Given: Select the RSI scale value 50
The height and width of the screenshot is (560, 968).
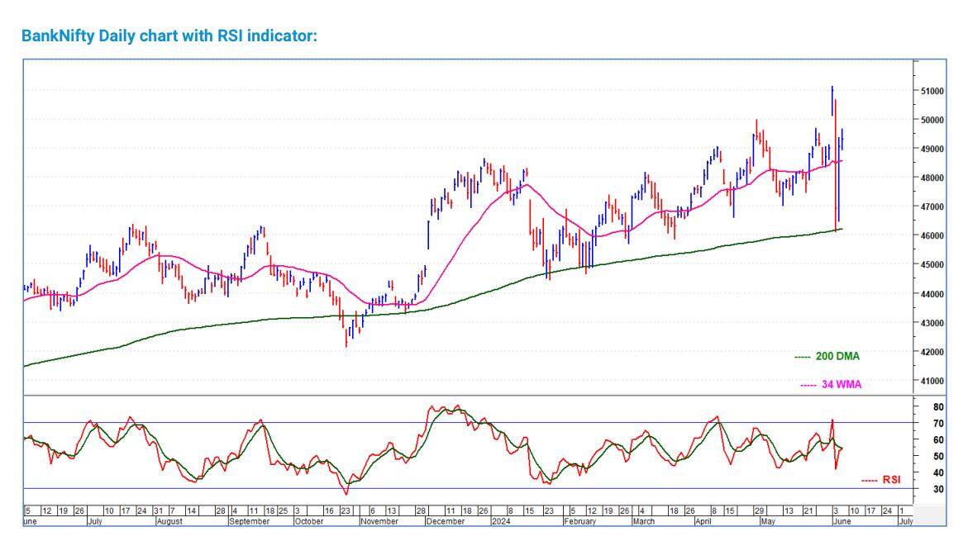Looking at the screenshot, I should pos(938,457).
